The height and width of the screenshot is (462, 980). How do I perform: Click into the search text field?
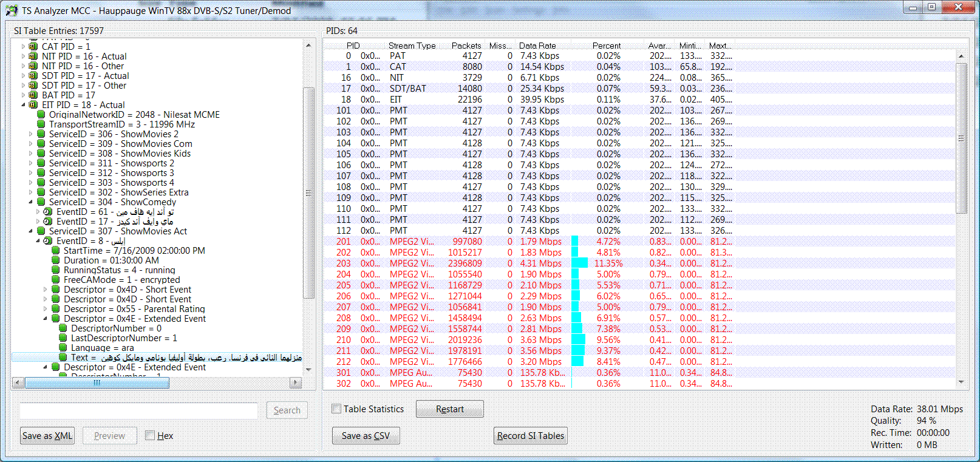(x=138, y=410)
